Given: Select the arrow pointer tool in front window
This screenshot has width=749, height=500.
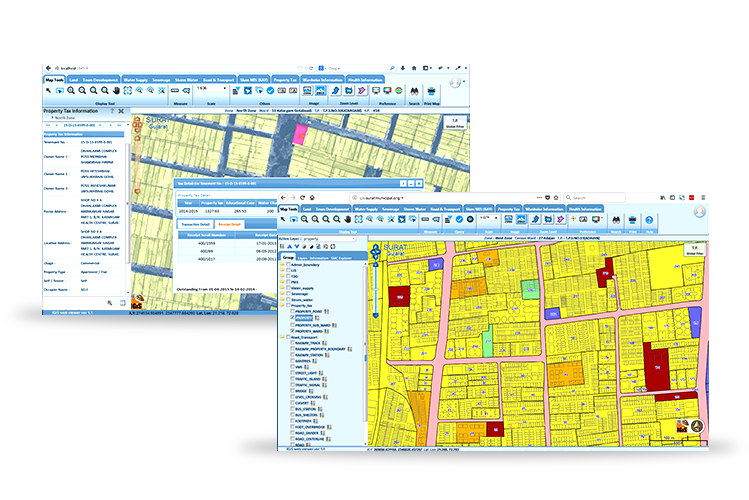Looking at the screenshot, I should [x=283, y=219].
